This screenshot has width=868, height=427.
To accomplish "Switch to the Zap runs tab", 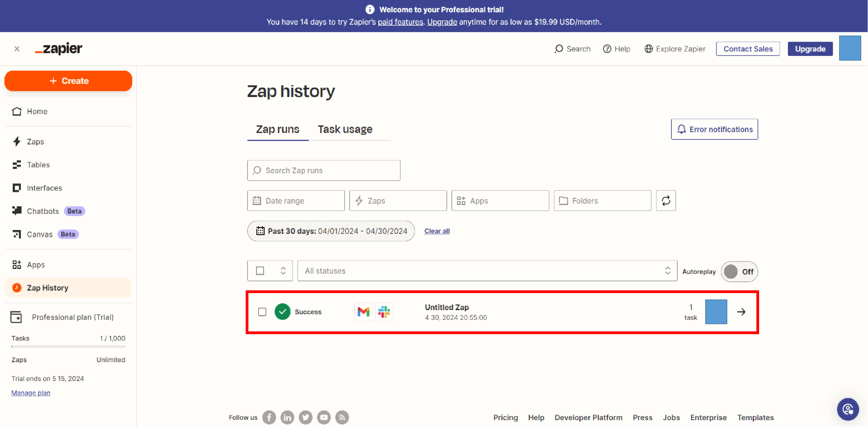I will (278, 129).
